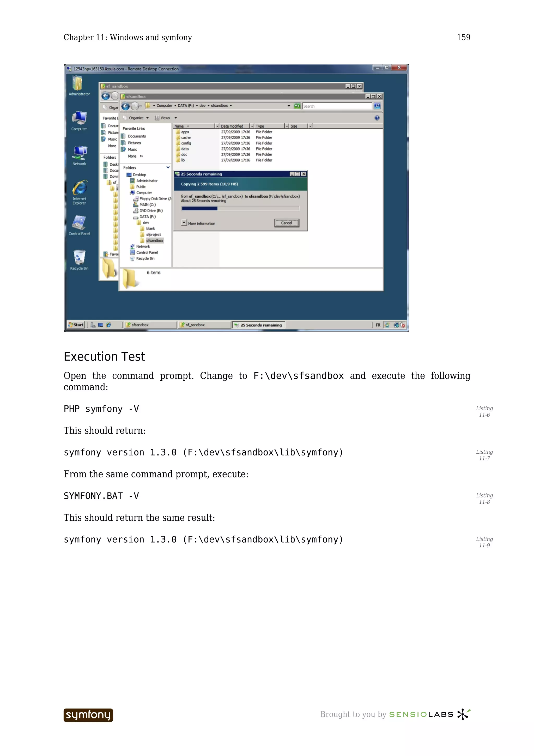534x756 pixels.
Task: Expand the address bar history dropdown
Action: pyautogui.click(x=289, y=106)
